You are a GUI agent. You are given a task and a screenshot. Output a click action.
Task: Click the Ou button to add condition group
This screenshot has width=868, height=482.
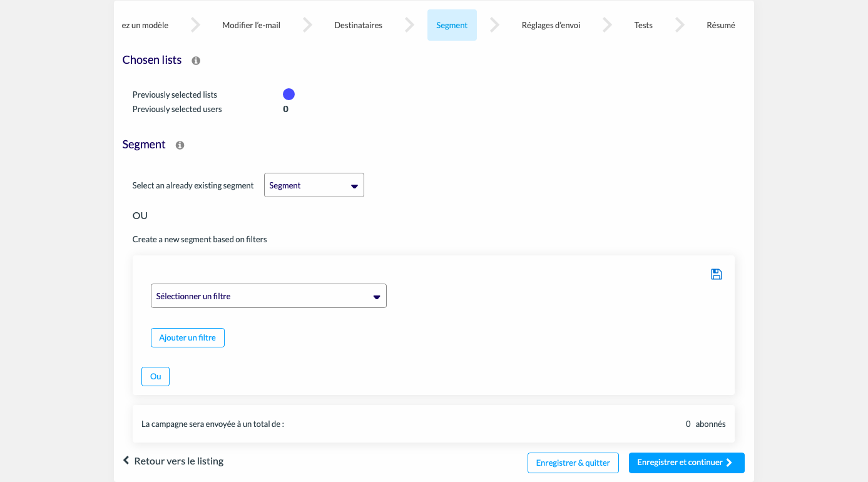point(155,376)
